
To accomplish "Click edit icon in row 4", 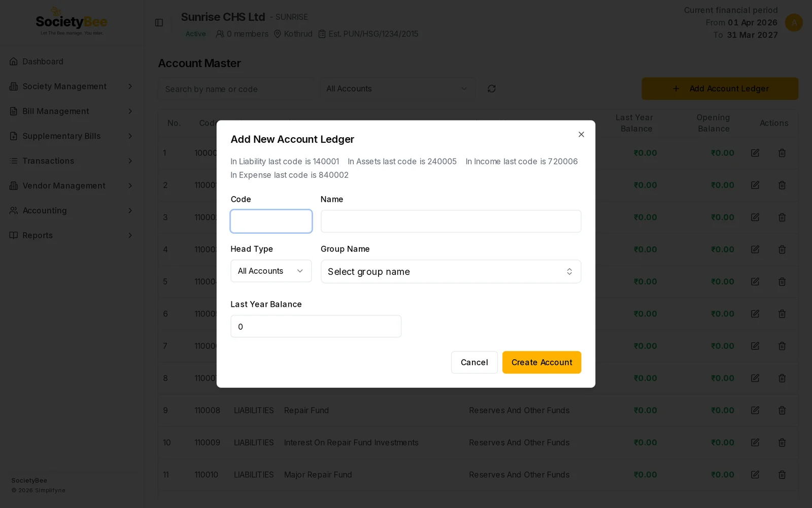I will 755,249.
